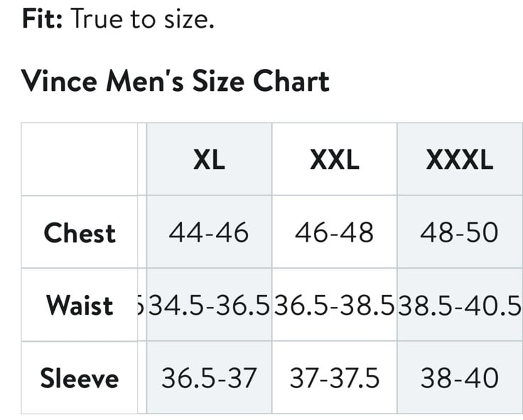This screenshot has width=523, height=420.
Task: Click the 36.5-38.5 waist cell
Action: pyautogui.click(x=335, y=305)
